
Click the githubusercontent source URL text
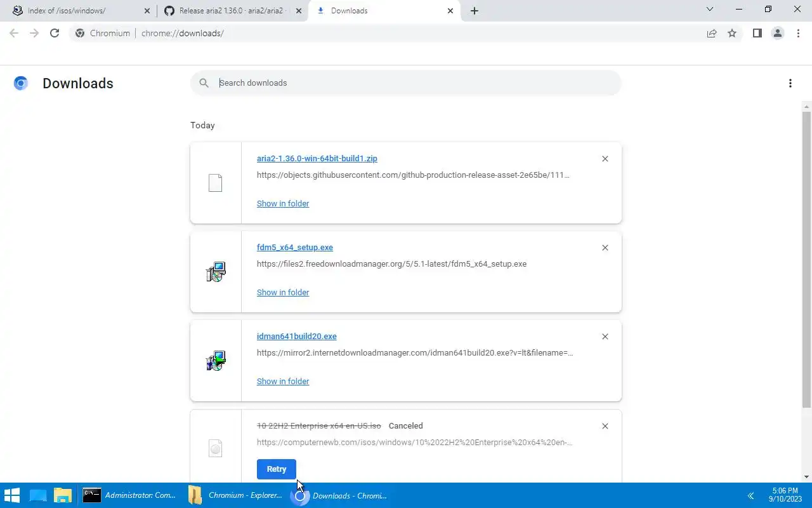[x=413, y=175]
